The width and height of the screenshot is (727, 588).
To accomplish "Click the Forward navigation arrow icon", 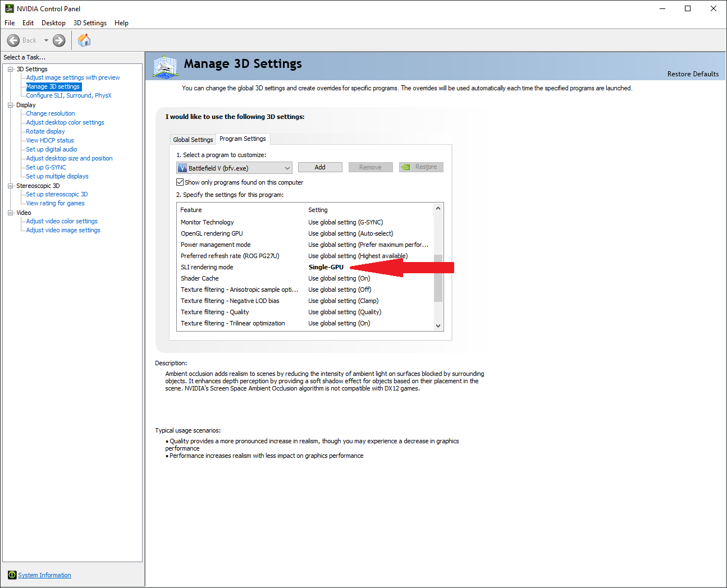I will coord(59,40).
